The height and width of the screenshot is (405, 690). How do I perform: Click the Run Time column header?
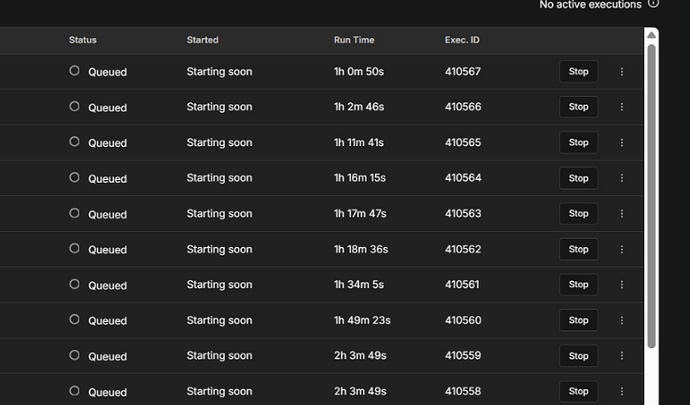click(x=354, y=40)
